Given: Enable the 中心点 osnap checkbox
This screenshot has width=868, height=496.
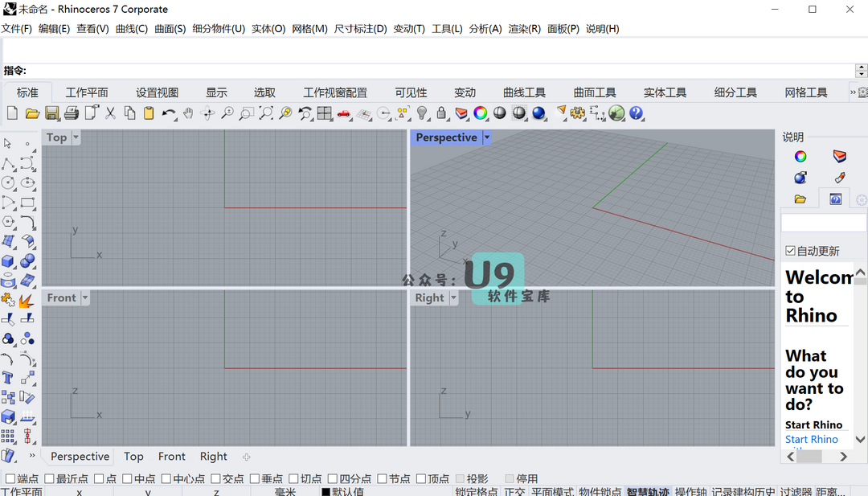Looking at the screenshot, I should tap(166, 478).
